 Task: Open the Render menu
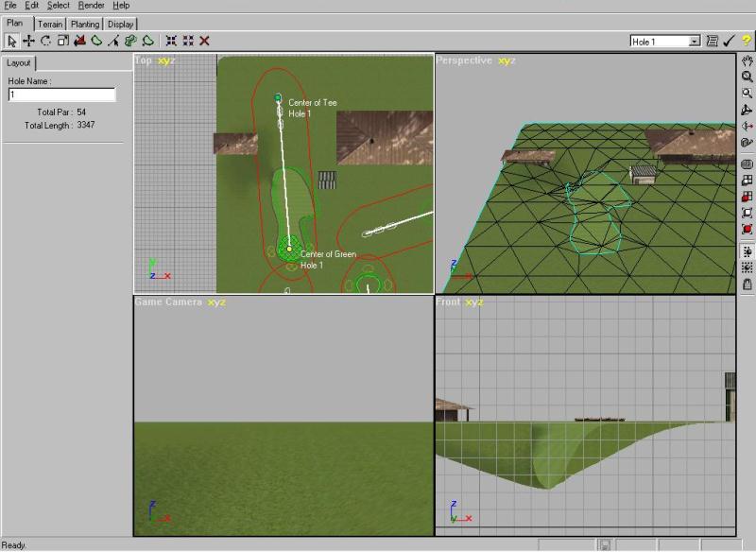click(91, 6)
